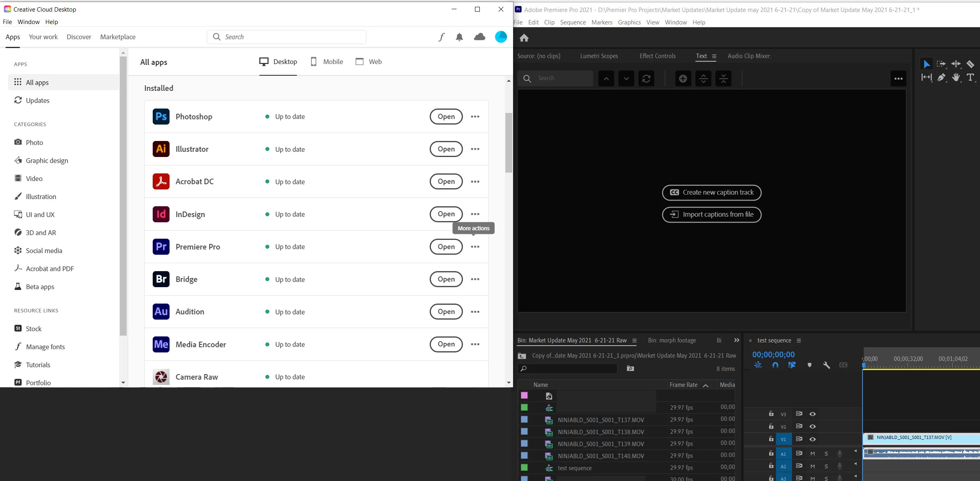Select the Type tool

point(970,78)
